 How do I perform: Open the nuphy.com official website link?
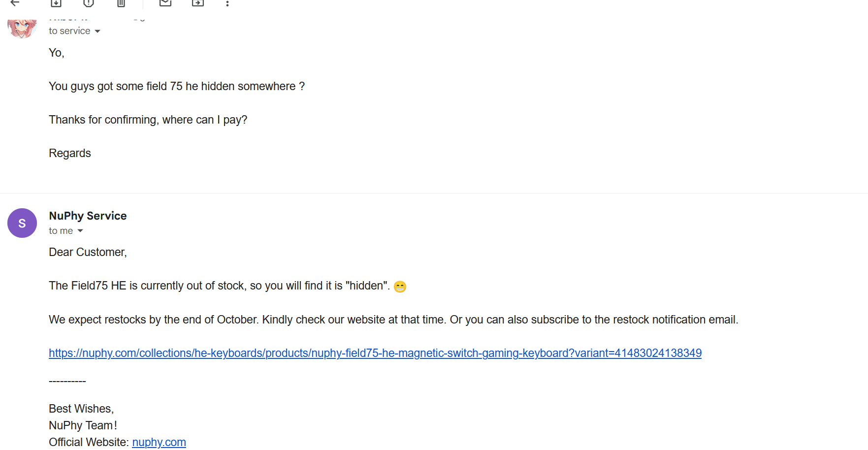coord(159,442)
